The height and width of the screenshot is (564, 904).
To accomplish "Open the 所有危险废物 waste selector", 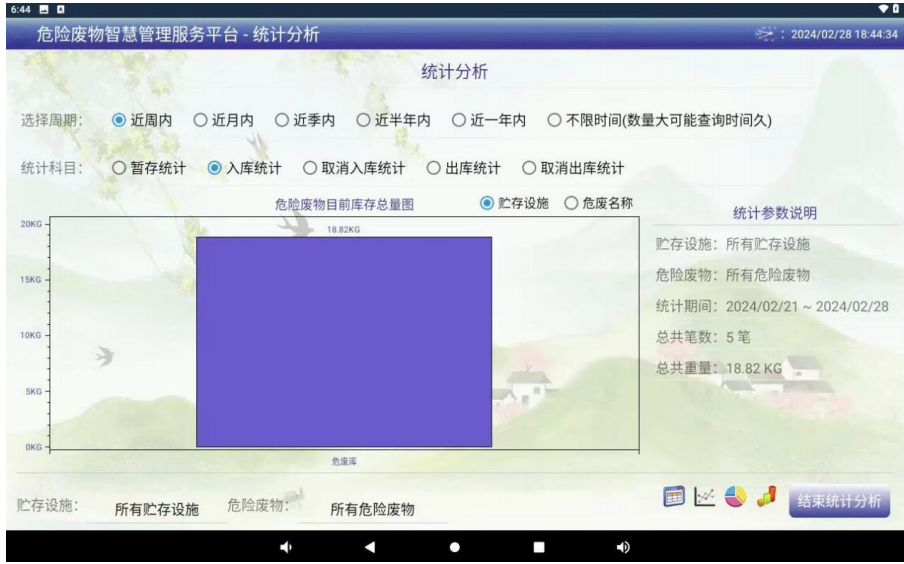I will tap(372, 509).
